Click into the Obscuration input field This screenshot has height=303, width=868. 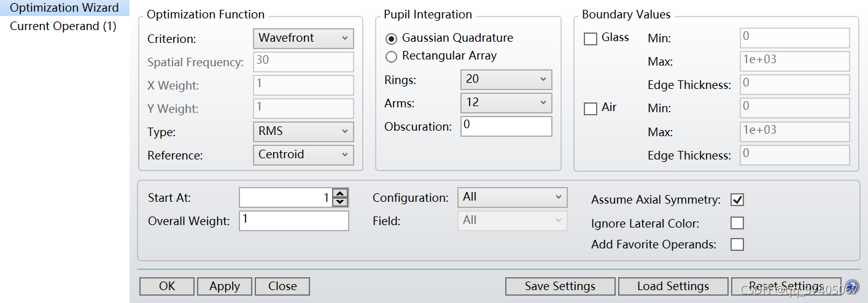506,126
